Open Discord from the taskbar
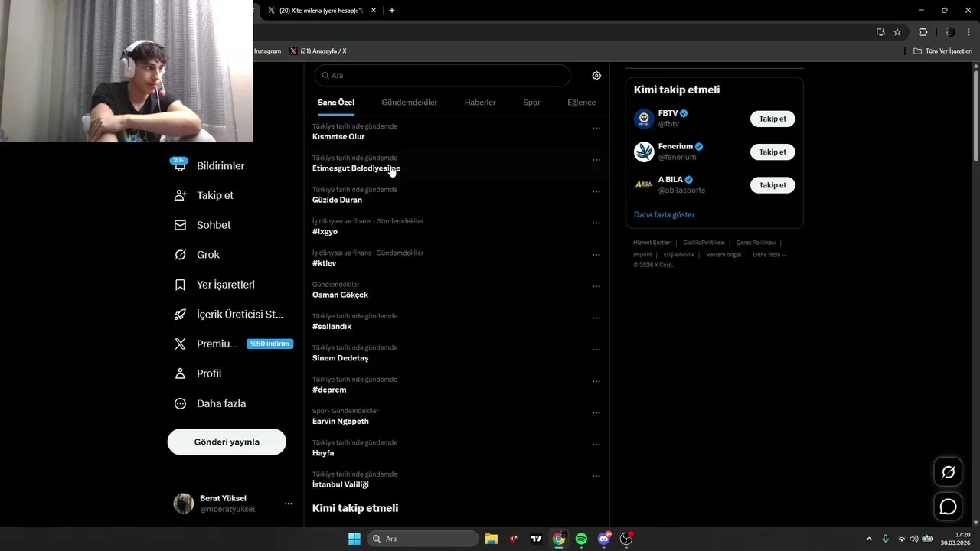The image size is (980, 551). coord(604,539)
